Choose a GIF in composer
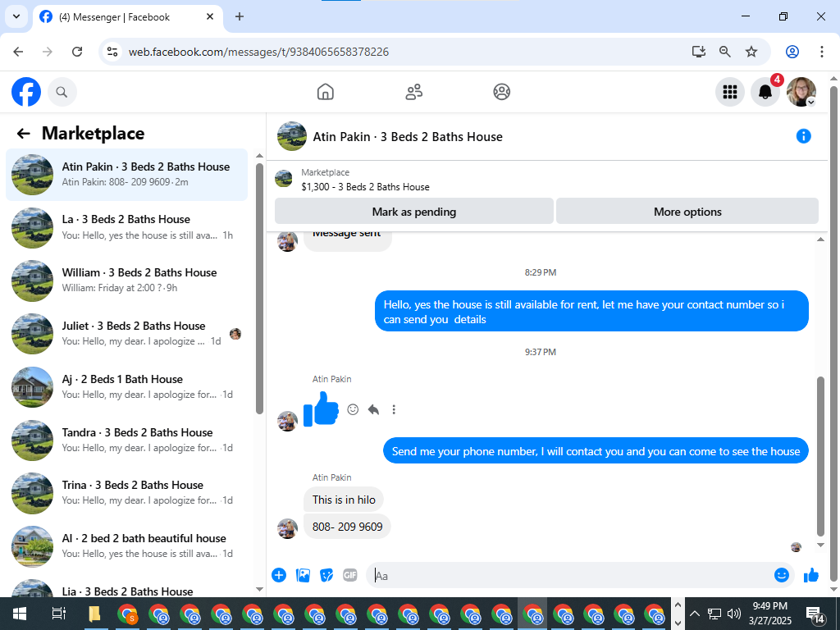Screen dimensions: 840x630 349,575
